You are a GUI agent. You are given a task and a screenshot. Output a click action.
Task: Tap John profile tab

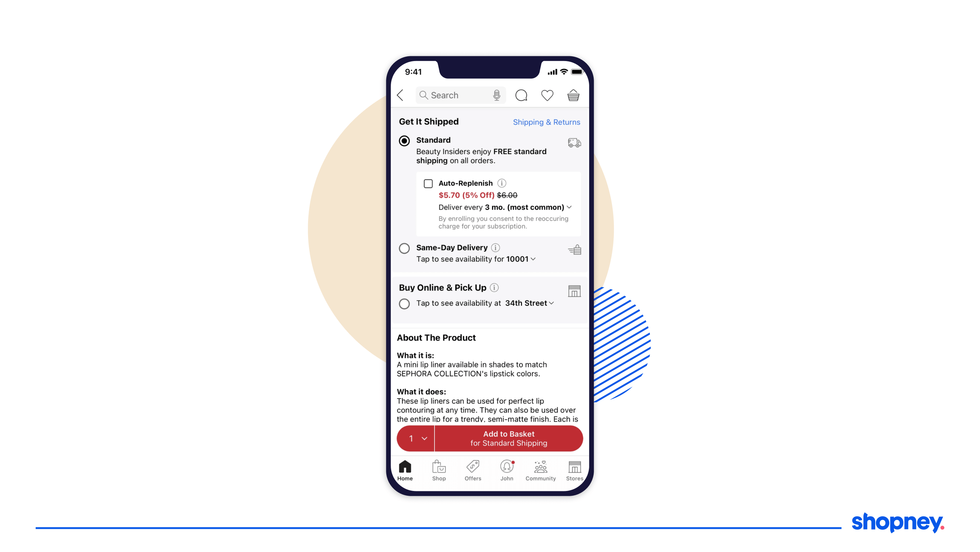(506, 470)
